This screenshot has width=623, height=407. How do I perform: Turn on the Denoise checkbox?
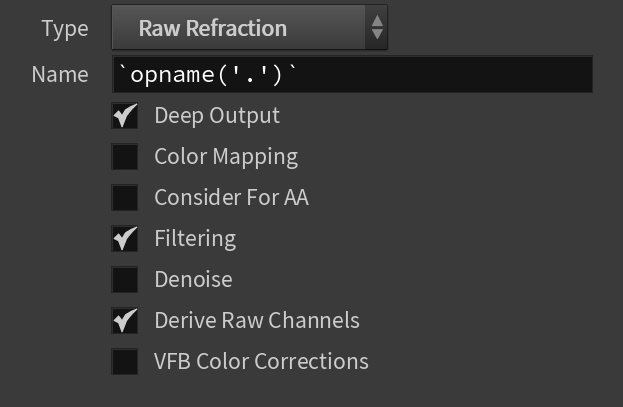[125, 279]
